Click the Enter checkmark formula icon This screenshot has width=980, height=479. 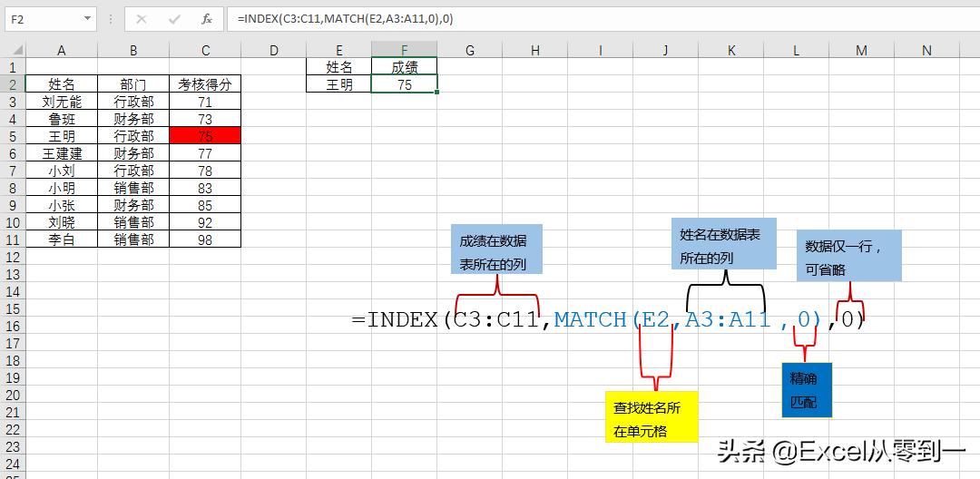[x=174, y=19]
